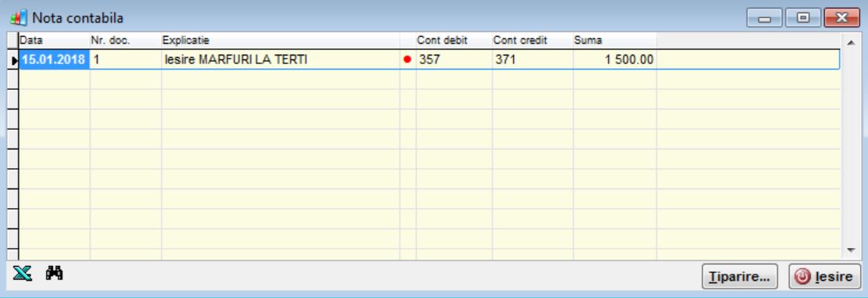868x298 pixels.
Task: Click the Excel export icon
Action: point(22,273)
